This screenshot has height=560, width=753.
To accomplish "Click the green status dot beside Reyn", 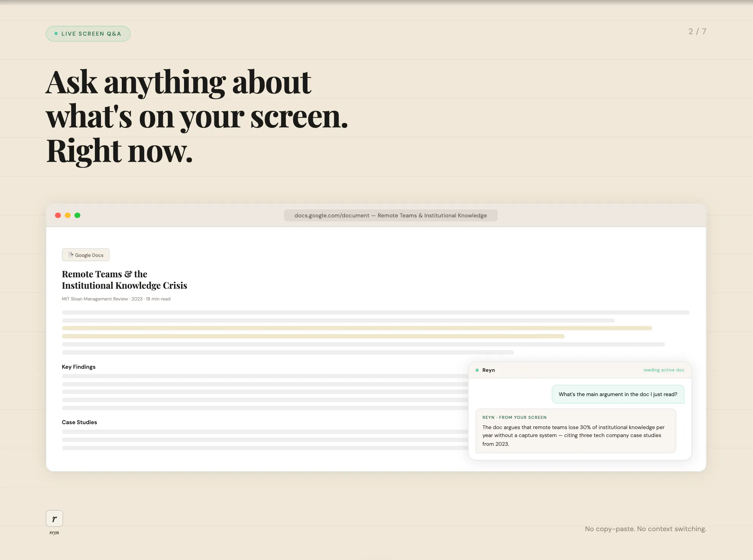I will coord(477,370).
